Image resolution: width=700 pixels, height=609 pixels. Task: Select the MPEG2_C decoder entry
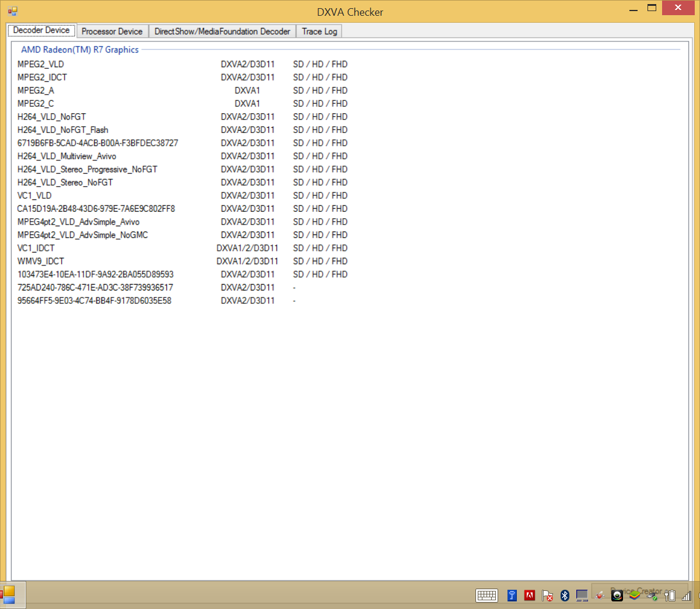(36, 103)
